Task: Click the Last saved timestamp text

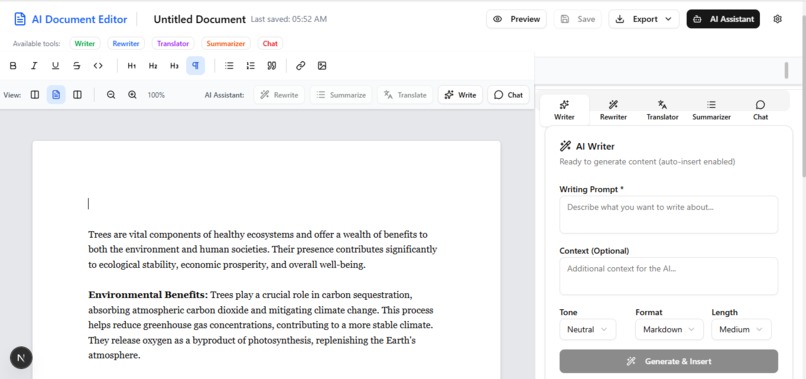Action: click(x=289, y=20)
